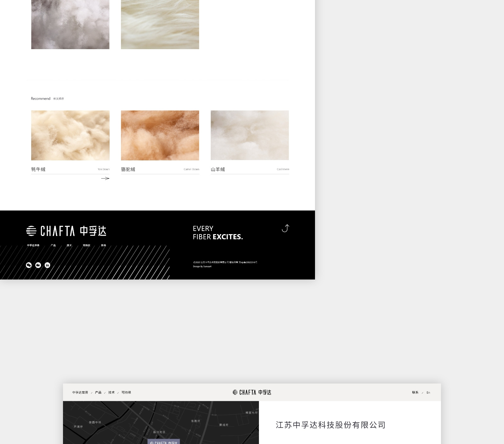
Task: Switch language to En in header
Action: (x=428, y=393)
